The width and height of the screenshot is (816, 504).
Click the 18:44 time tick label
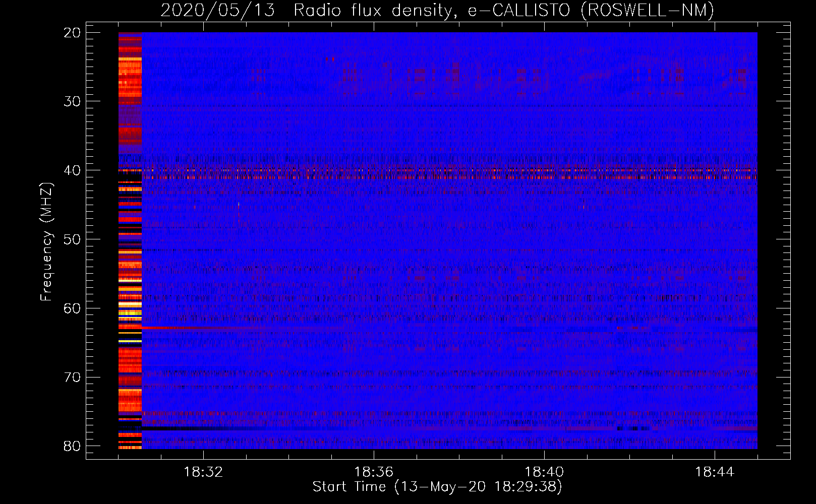click(715, 472)
